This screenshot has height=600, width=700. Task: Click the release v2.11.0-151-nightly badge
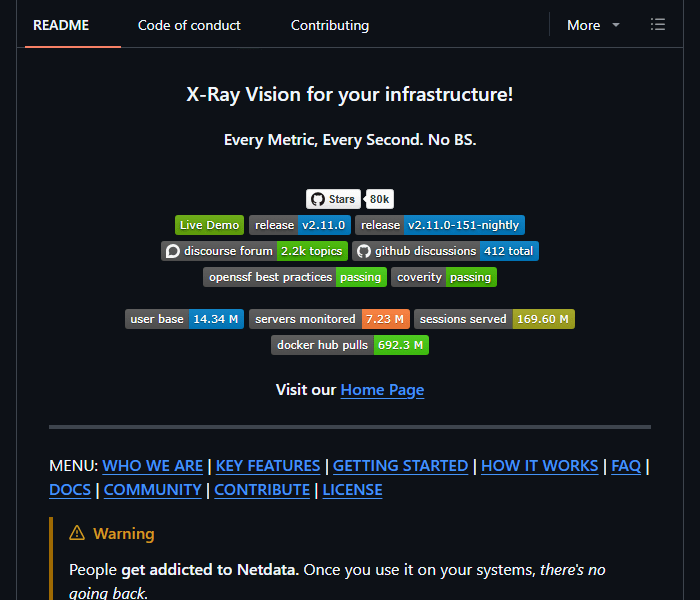point(440,225)
